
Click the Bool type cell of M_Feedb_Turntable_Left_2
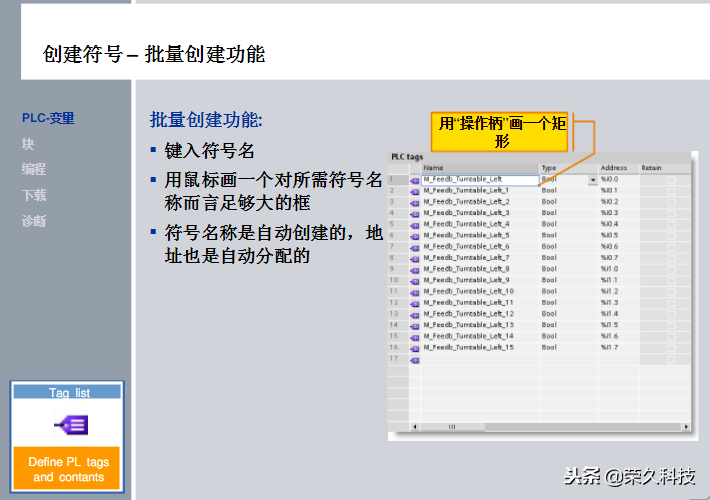569,202
